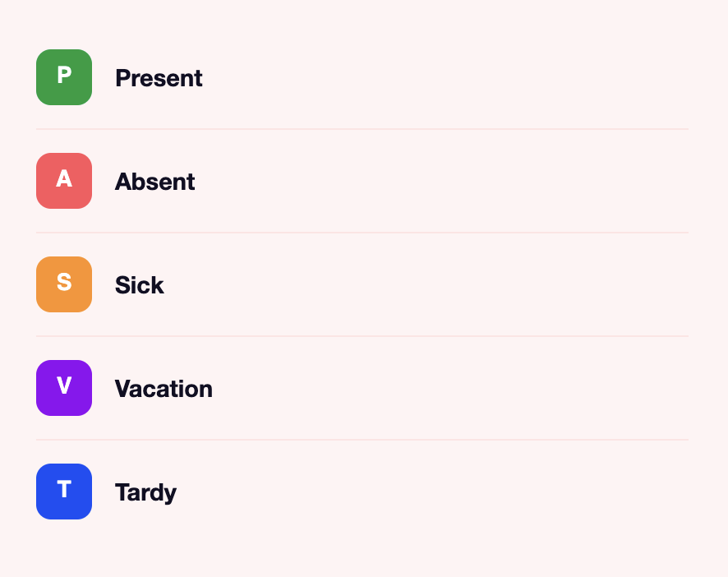Viewport: 728px width, 577px height.
Task: Select the Vacation label text
Action: 164,389
